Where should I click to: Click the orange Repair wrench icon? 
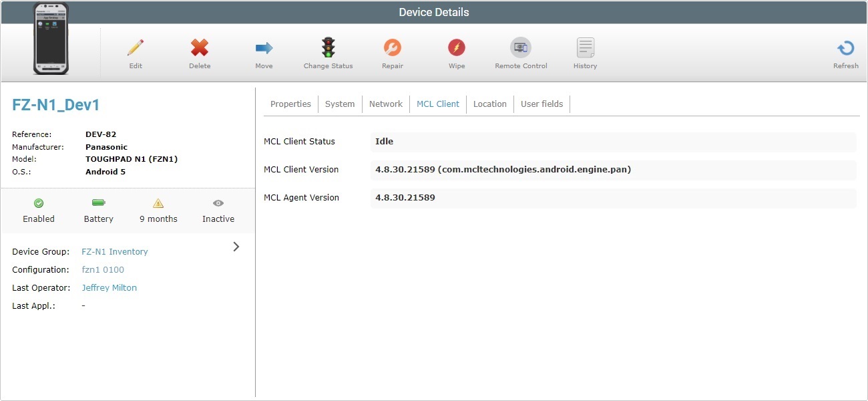393,48
